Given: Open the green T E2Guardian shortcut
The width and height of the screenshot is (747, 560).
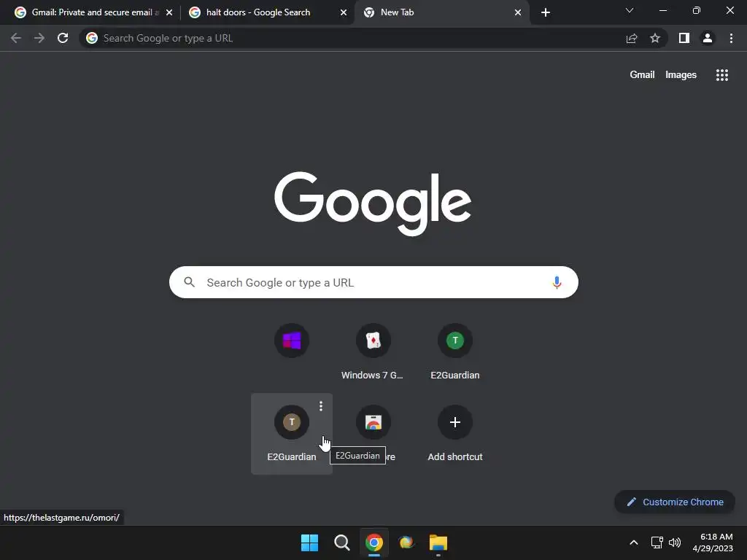Looking at the screenshot, I should (x=455, y=352).
